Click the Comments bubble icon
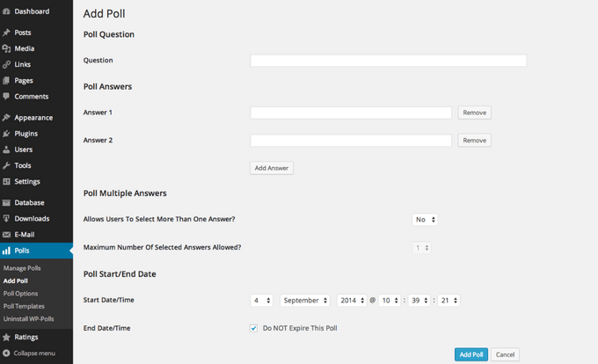The height and width of the screenshot is (364, 598). pos(7,97)
